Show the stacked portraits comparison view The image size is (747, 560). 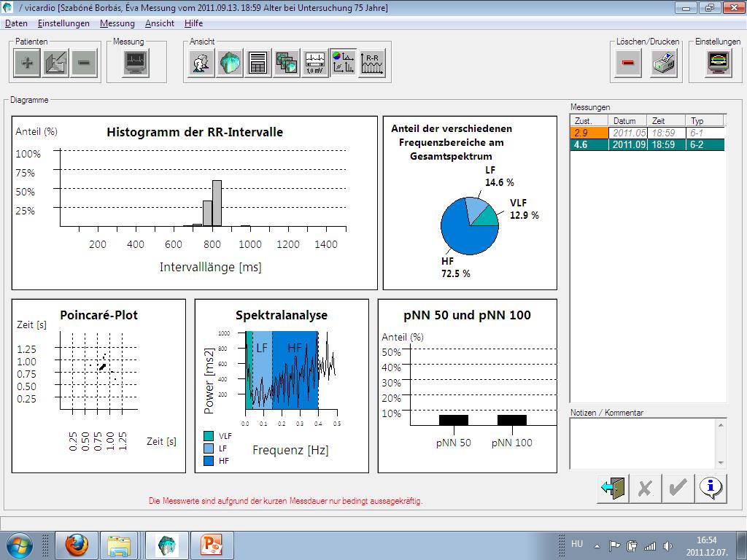(287, 63)
